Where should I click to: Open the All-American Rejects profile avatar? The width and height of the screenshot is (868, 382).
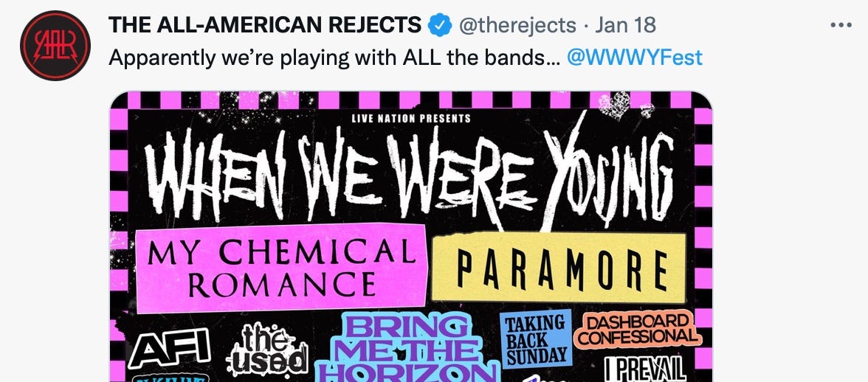click(55, 46)
